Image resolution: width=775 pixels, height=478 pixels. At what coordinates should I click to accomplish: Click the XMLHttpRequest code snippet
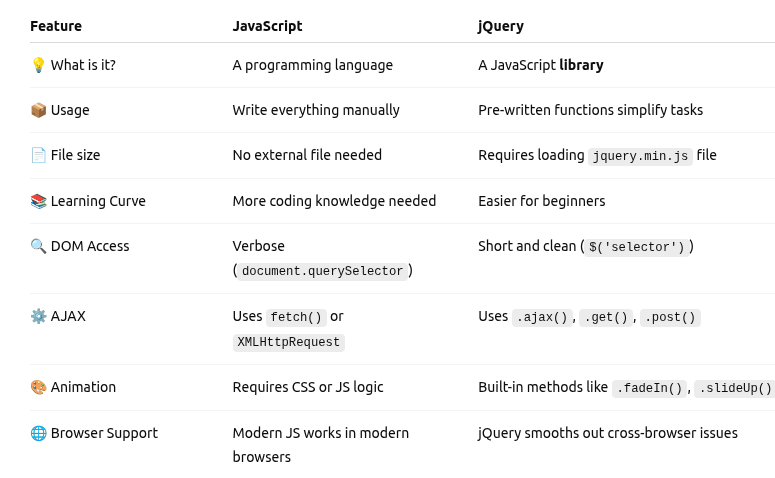(289, 342)
